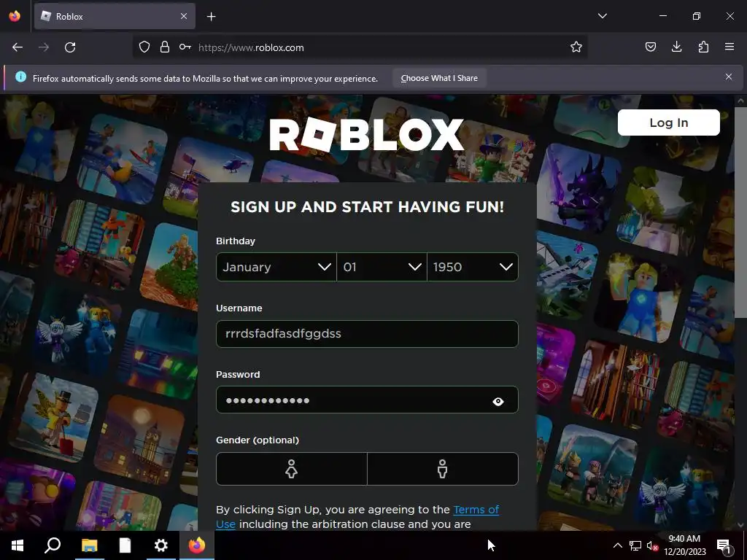List all tabs with the chevron button
Image resolution: width=747 pixels, height=560 pixels.
[x=602, y=16]
